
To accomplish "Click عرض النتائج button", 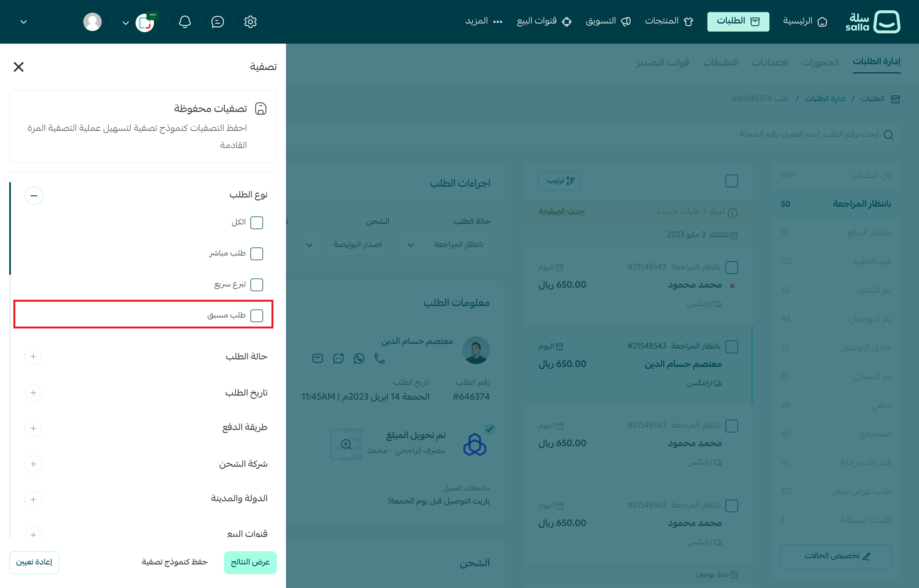I will [x=250, y=562].
